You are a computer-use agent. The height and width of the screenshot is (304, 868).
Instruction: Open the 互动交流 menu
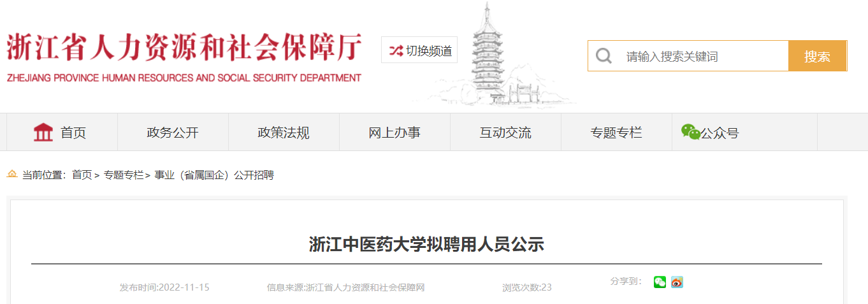pos(505,133)
